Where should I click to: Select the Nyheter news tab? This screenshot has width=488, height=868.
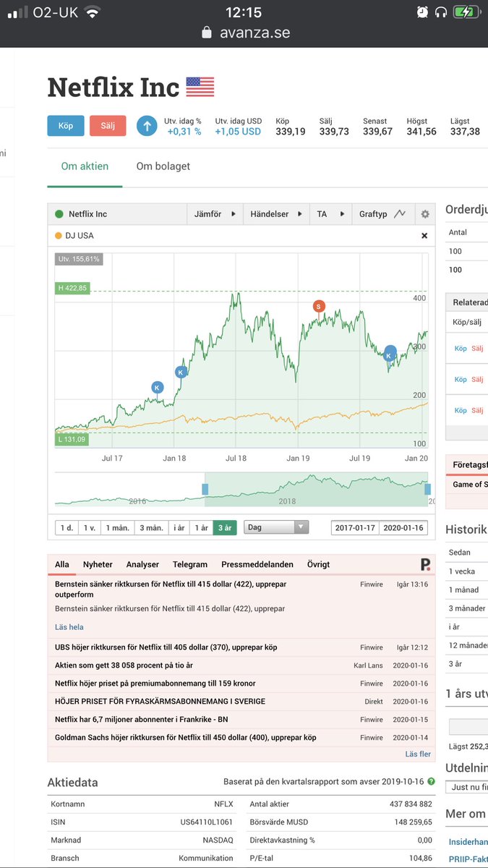(x=98, y=564)
